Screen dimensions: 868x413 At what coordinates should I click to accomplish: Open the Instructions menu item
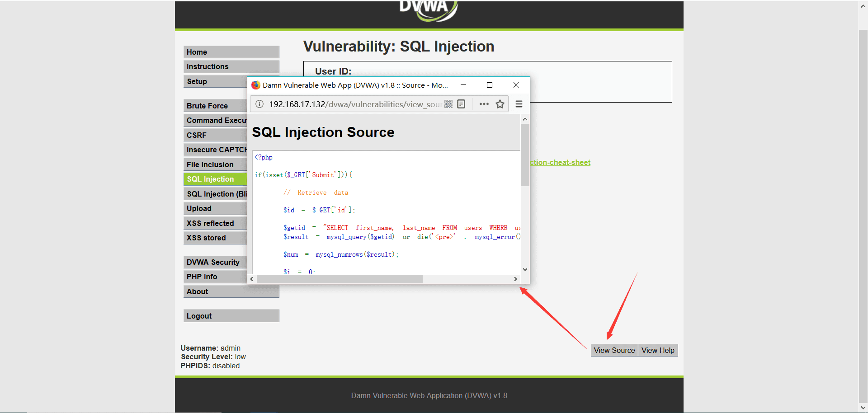coord(231,66)
